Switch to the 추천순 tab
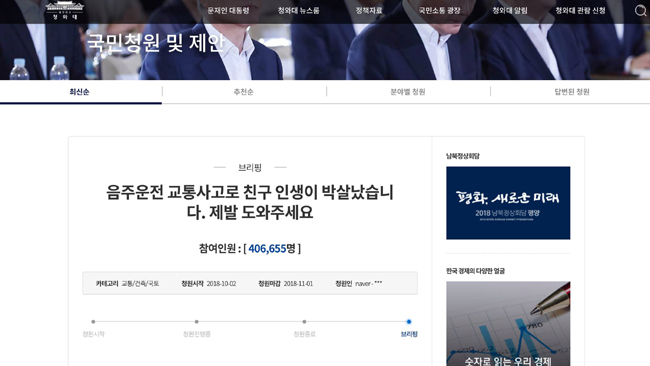Viewport: 650px width, 366px height. (x=243, y=92)
